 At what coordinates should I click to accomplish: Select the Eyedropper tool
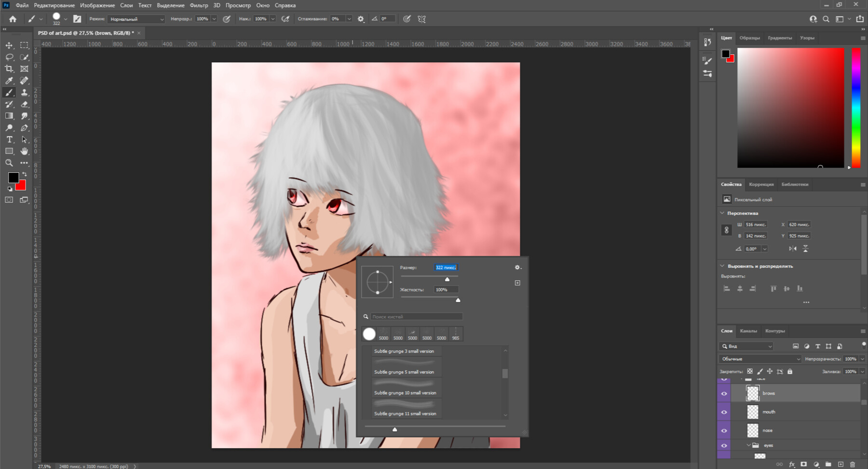[9, 81]
